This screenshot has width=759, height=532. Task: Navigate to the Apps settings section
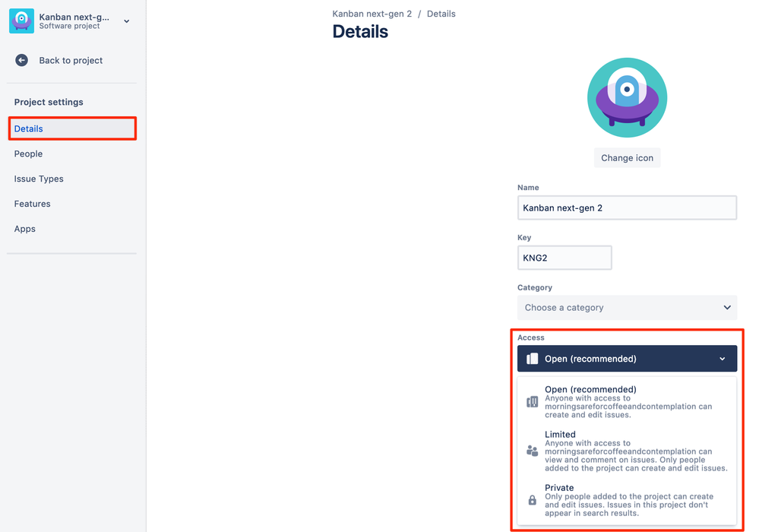click(x=25, y=229)
